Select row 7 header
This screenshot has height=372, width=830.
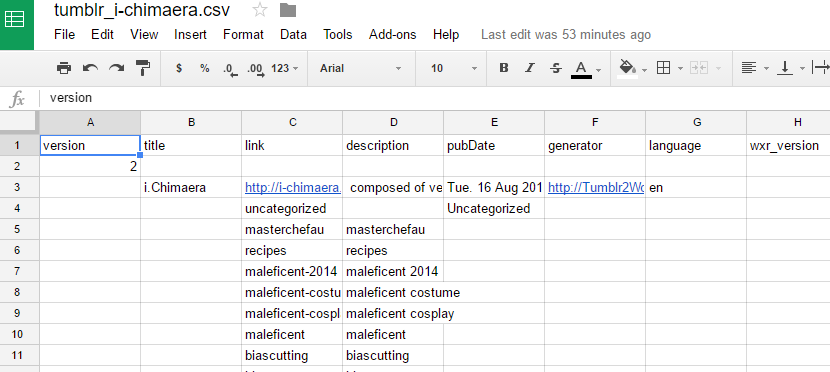point(20,271)
